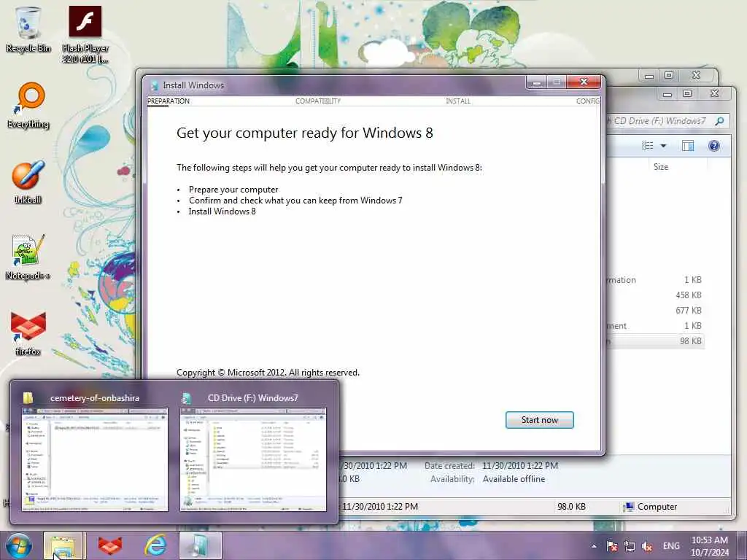Maximize the rear Explorer window
747x560 pixels.
tap(669, 75)
